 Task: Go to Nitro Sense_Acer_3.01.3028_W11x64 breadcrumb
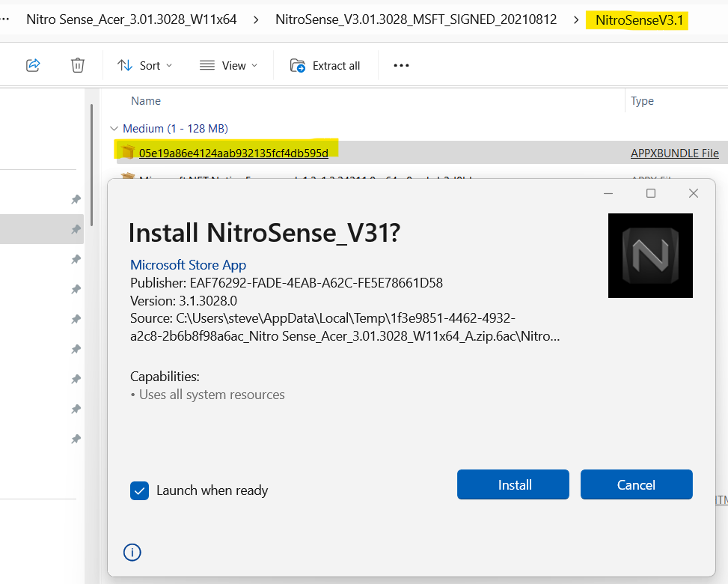(x=132, y=19)
